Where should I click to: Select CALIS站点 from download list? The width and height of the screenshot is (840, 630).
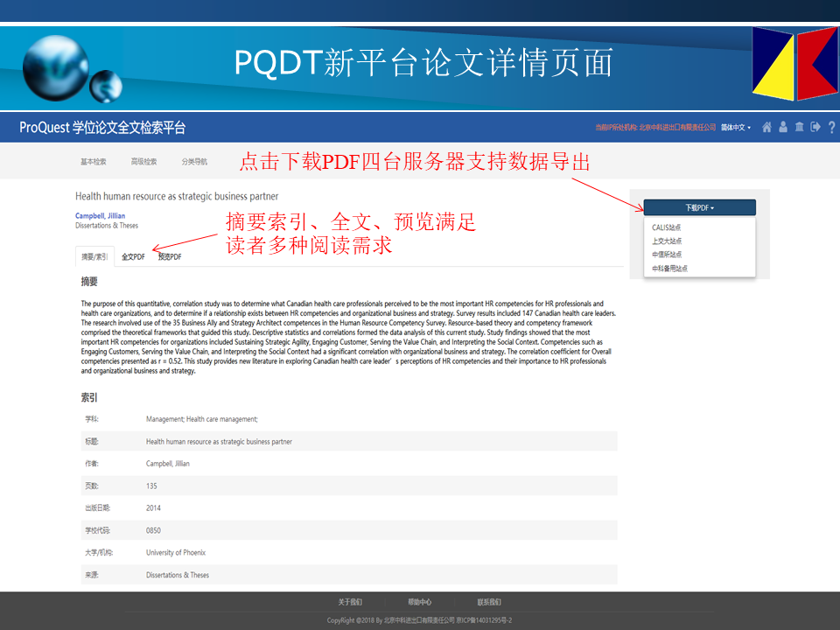coord(667,227)
